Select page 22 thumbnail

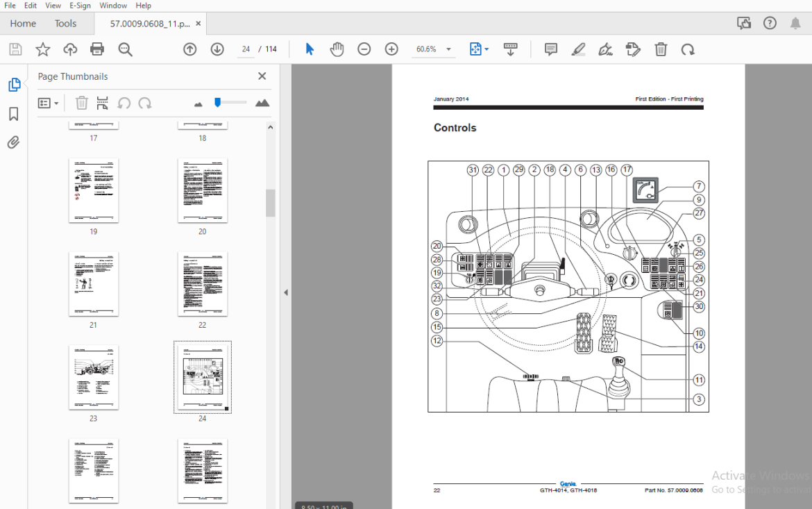point(203,284)
